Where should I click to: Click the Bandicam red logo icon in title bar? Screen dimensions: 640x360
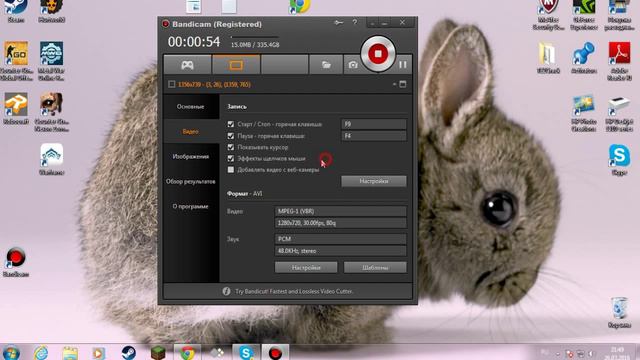[x=165, y=24]
